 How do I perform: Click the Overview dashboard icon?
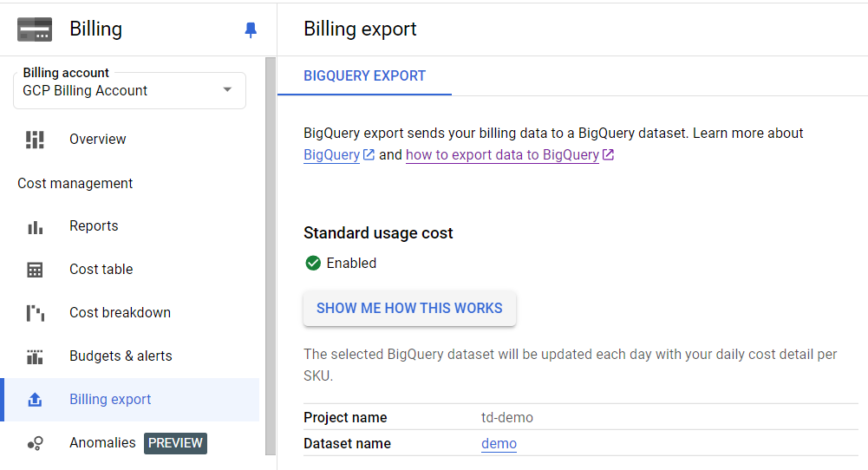(x=35, y=140)
